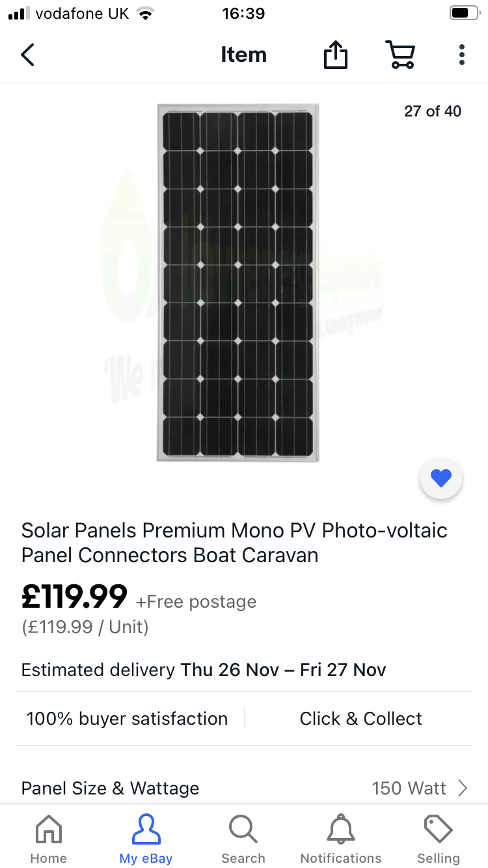This screenshot has height=868, width=488.
Task: Tap the Estimated delivery date row
Action: [x=204, y=670]
